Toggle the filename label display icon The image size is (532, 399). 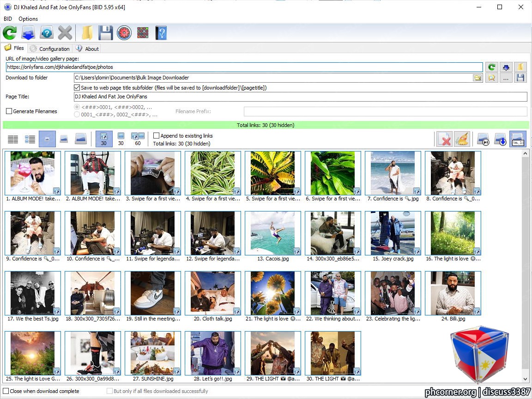coord(518,139)
